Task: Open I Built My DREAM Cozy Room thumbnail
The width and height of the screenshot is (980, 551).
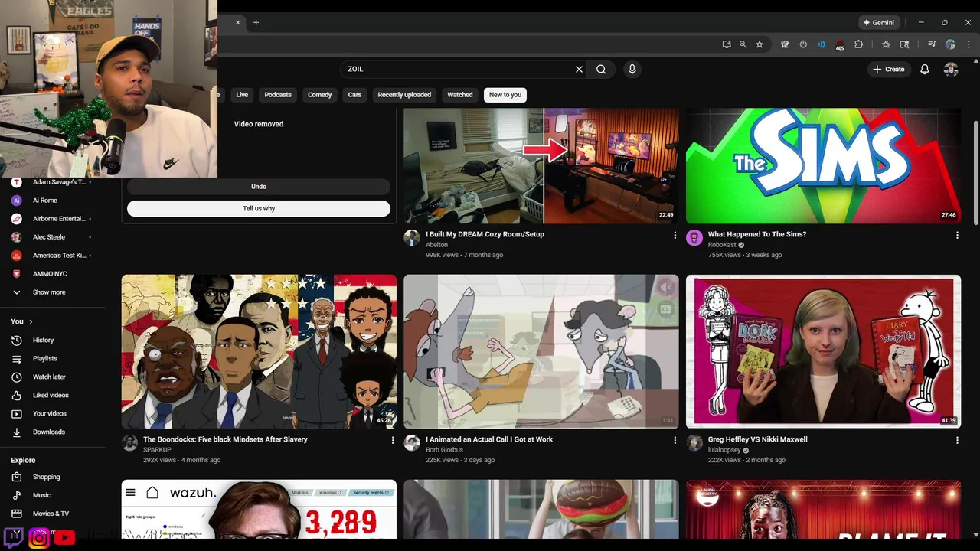Action: pos(541,165)
